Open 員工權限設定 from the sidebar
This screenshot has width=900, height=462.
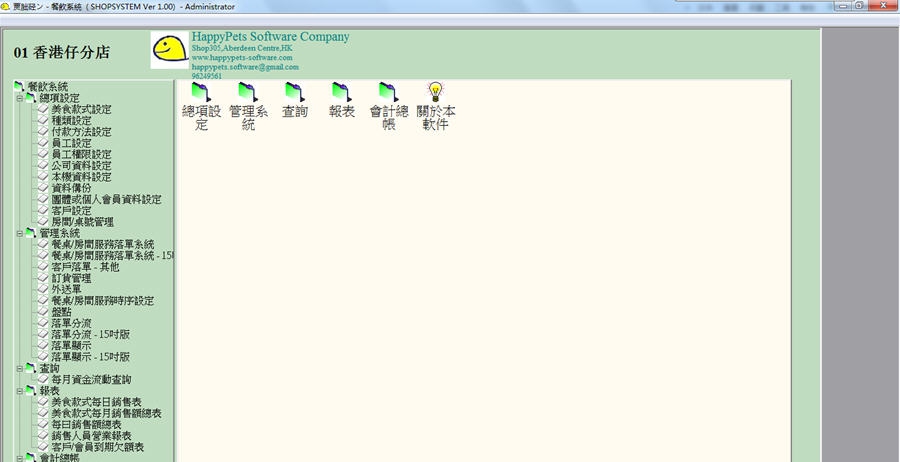pyautogui.click(x=81, y=155)
